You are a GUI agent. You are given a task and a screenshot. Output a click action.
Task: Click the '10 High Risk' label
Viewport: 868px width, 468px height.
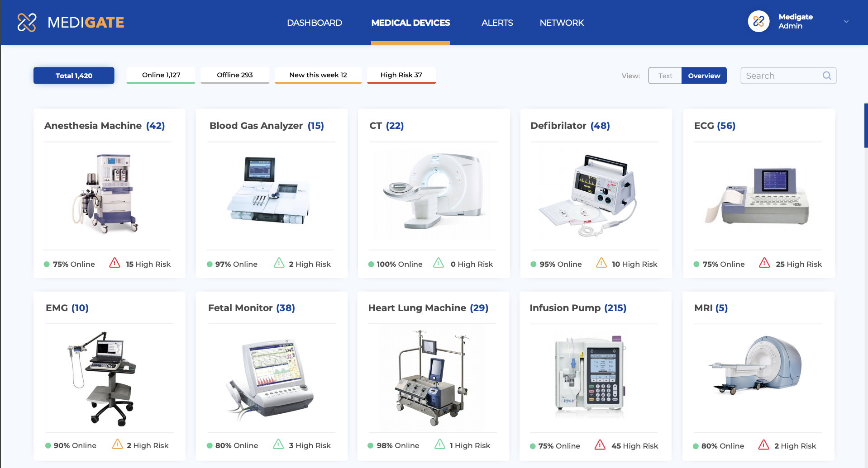coord(634,264)
